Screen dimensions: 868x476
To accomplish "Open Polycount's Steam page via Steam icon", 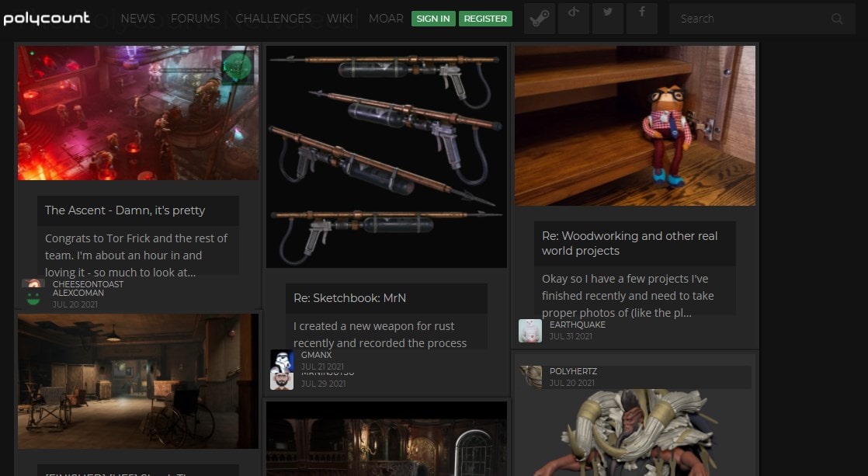I will [539, 18].
